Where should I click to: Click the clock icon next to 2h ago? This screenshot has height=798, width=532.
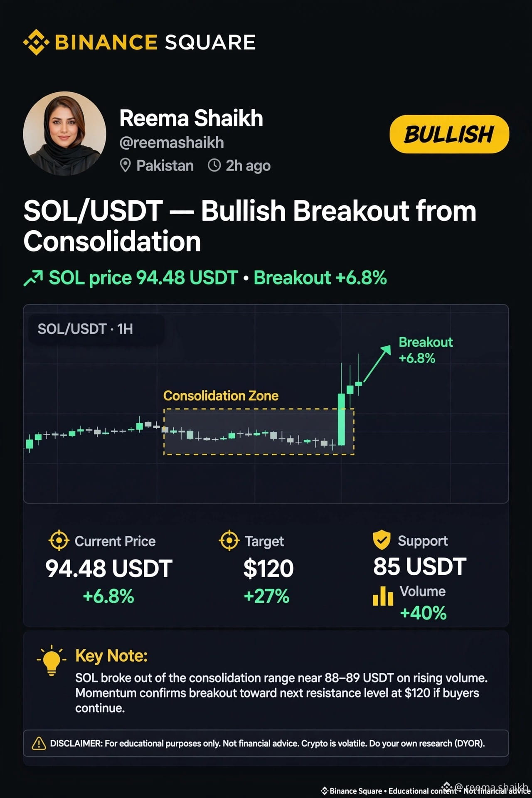(x=214, y=165)
